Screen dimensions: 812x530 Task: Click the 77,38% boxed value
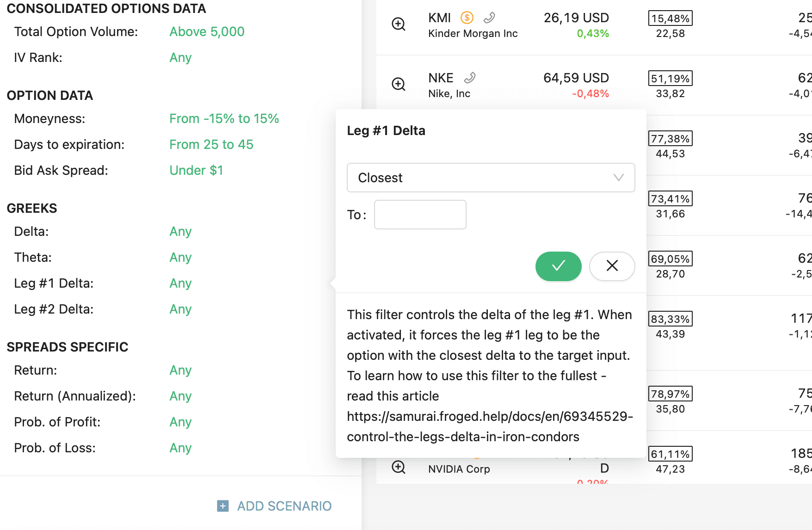[x=671, y=139]
